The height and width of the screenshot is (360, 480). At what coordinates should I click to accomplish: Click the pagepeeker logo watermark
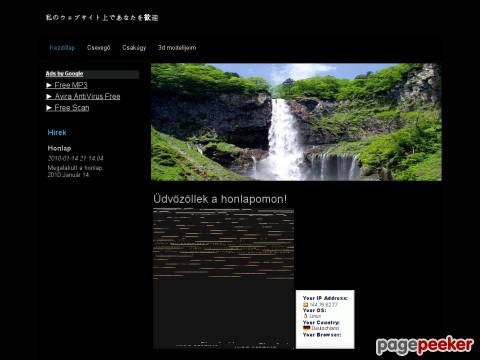(x=425, y=346)
